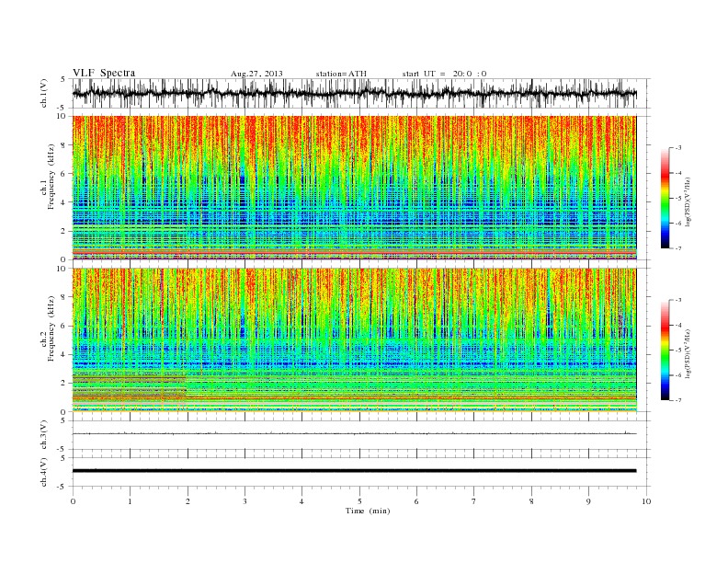728x563 pixels.
Task: Select the date text "Aug.27, 2013"
Action: click(256, 74)
